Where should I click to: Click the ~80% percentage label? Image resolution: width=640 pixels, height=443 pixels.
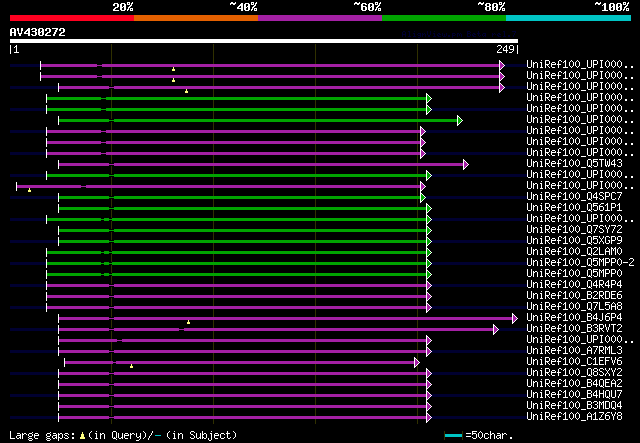click(x=491, y=7)
